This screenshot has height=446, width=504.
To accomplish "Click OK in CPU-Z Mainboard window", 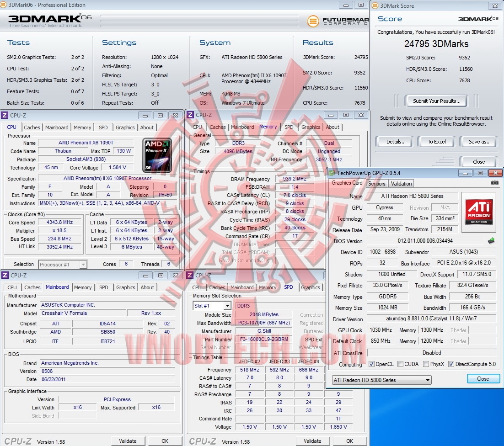I will point(165,441).
